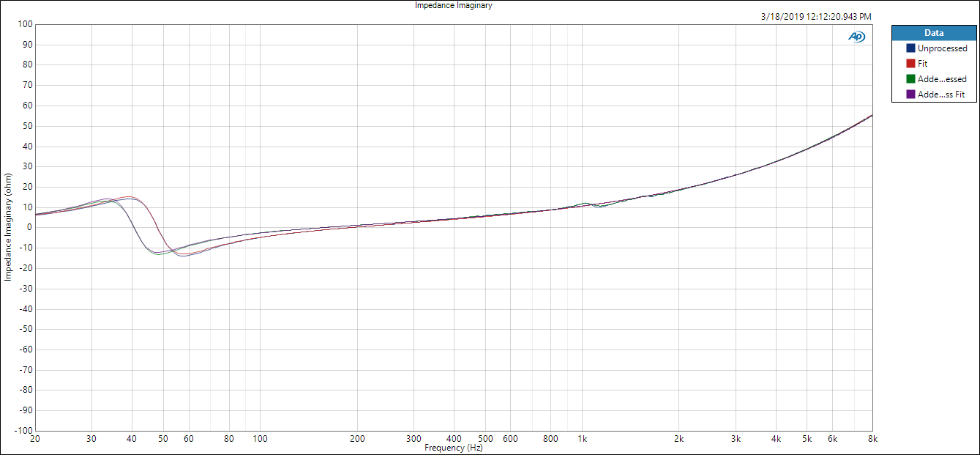Select the Fit legend entry
The width and height of the screenshot is (980, 455).
(x=934, y=64)
